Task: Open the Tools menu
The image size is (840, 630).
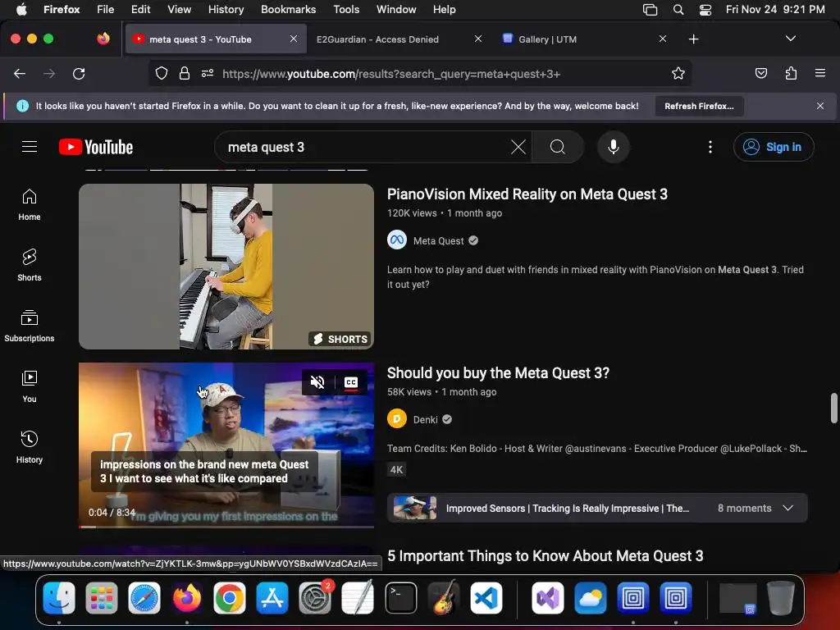Action: (346, 9)
